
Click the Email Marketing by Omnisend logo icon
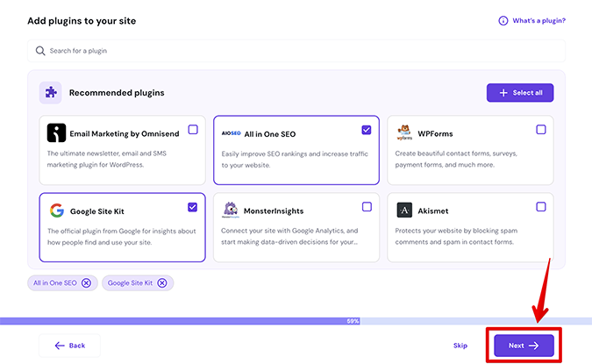pyautogui.click(x=56, y=133)
